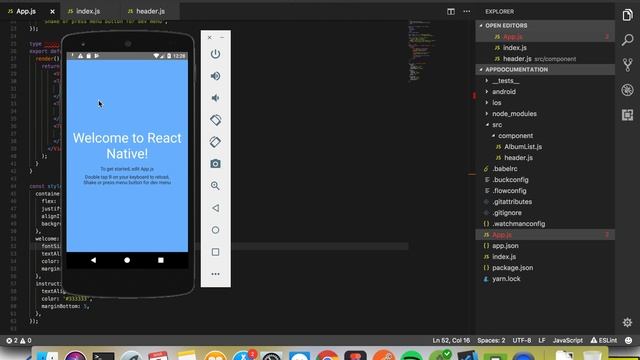
Task: Open the editor more actions ellipsis
Action: click(467, 11)
